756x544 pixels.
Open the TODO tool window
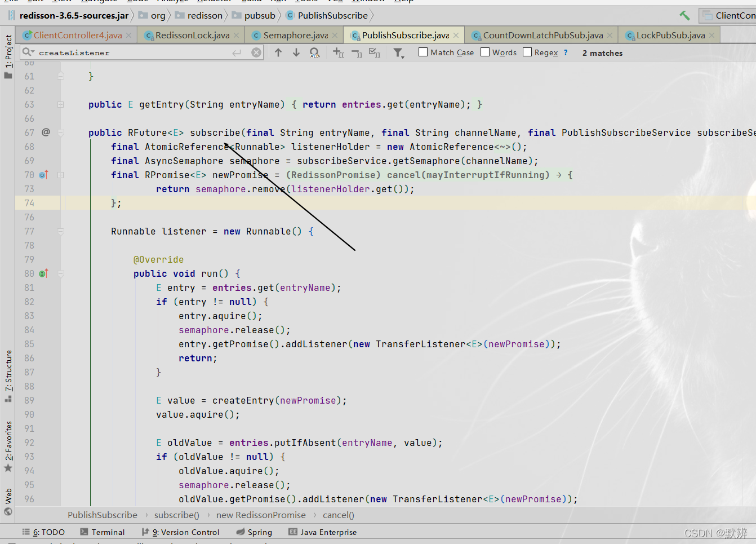(x=43, y=532)
